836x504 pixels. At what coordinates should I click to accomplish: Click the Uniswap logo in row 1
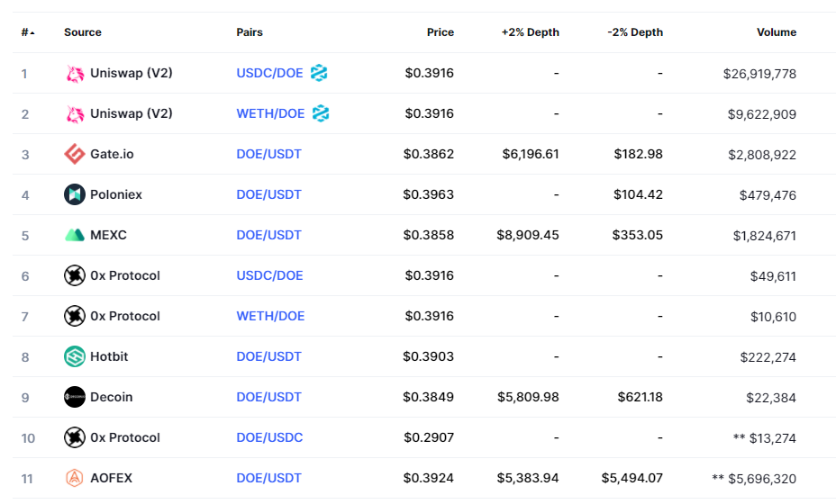(75, 74)
